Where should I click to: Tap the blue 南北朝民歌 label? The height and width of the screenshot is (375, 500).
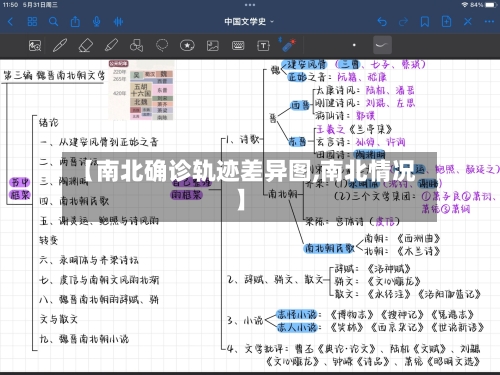point(329,248)
